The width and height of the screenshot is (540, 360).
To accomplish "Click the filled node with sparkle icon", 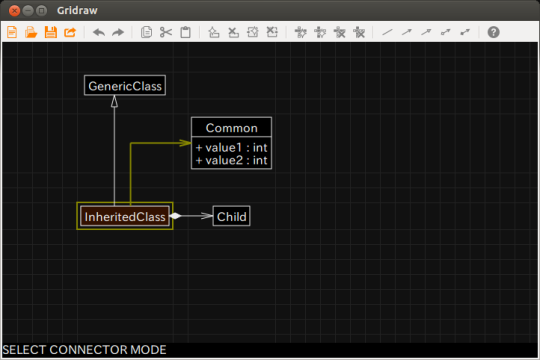I will pyautogui.click(x=320, y=32).
